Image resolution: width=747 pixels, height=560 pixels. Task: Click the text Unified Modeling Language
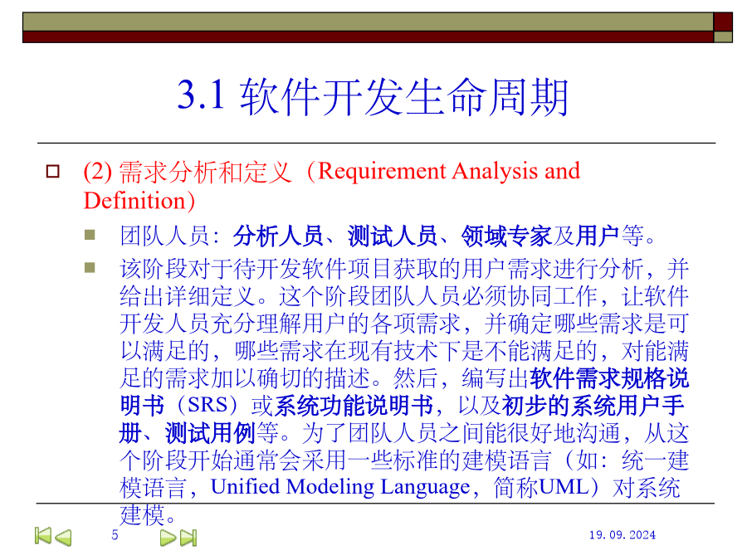340,487
